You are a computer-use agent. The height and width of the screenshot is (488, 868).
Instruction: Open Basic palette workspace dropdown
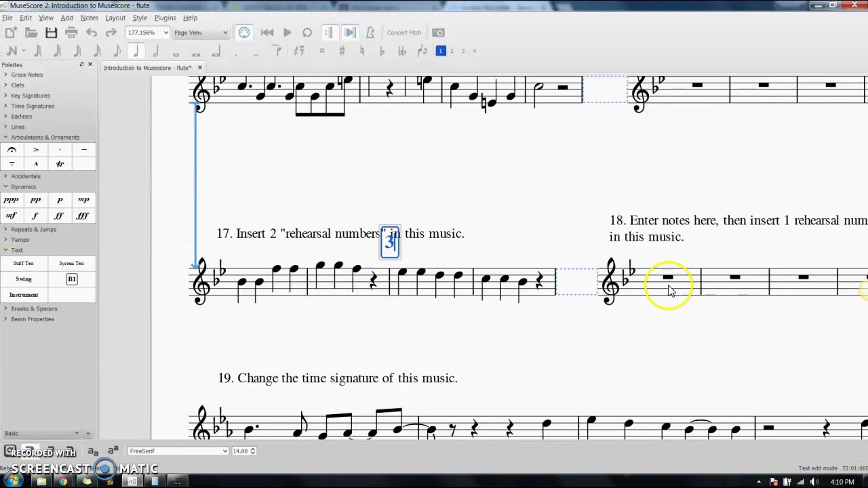[42, 433]
